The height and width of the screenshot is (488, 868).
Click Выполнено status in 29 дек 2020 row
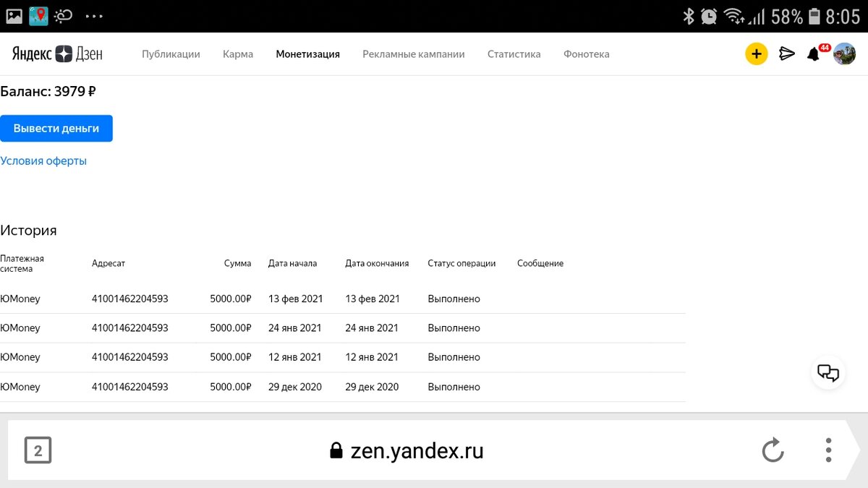coord(454,387)
